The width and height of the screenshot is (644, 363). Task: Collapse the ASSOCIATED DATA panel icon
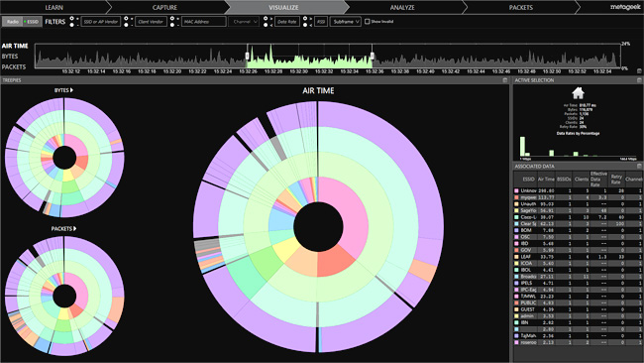pyautogui.click(x=639, y=166)
